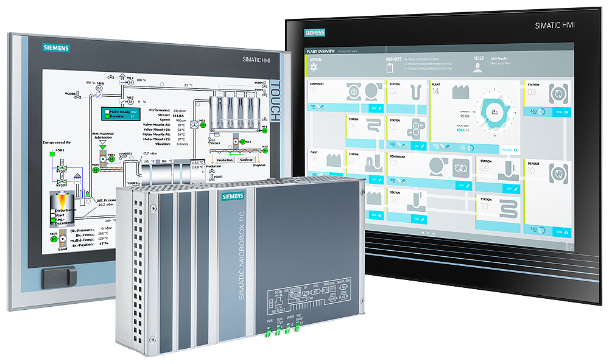The width and height of the screenshot is (609, 364).
Task: Select the Deposit 10 refresh icon
Action: pos(558,173)
